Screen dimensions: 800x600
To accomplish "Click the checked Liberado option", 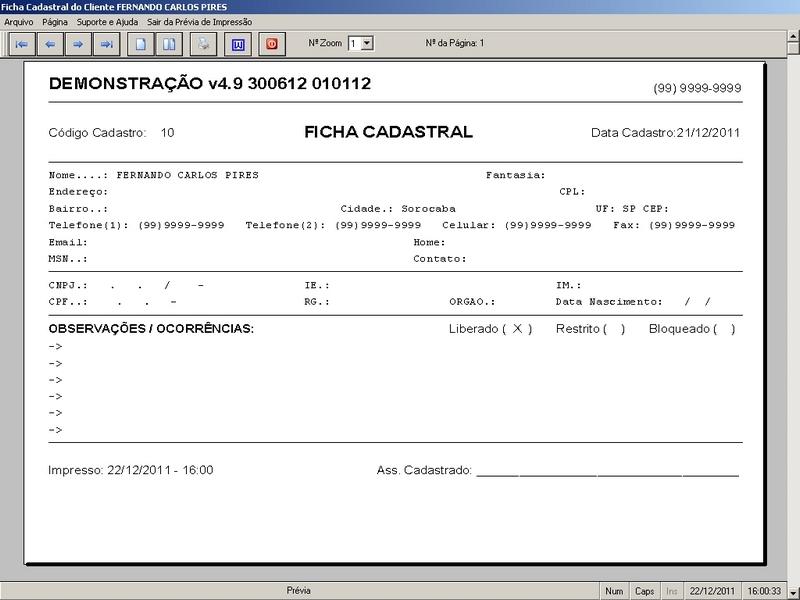I will pyautogui.click(x=516, y=326).
